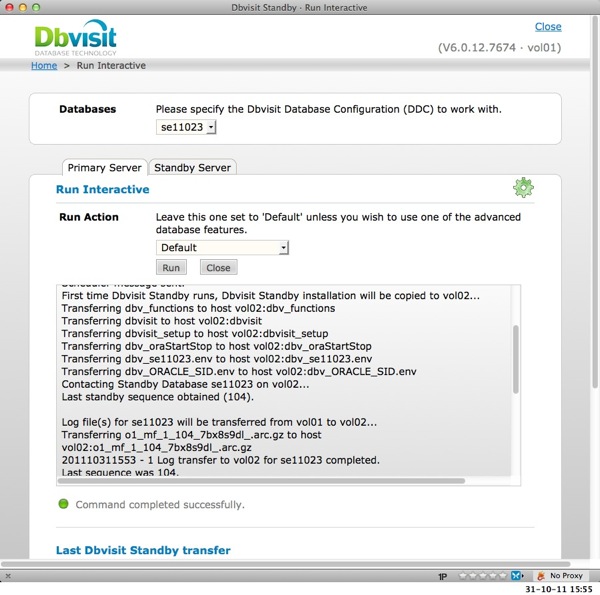
Task: Click the No Proxy fox icon
Action: [541, 575]
